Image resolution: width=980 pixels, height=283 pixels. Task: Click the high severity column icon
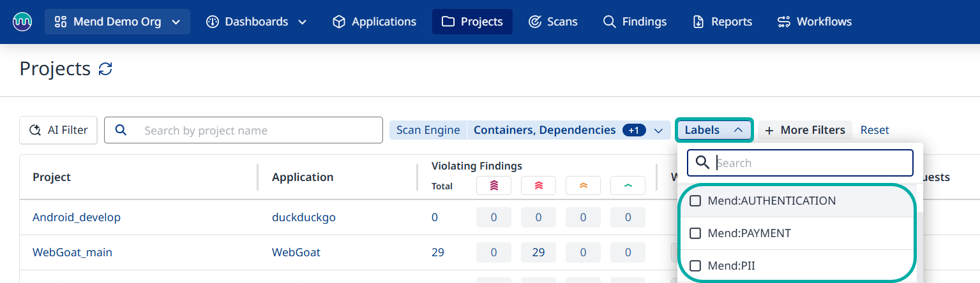538,185
